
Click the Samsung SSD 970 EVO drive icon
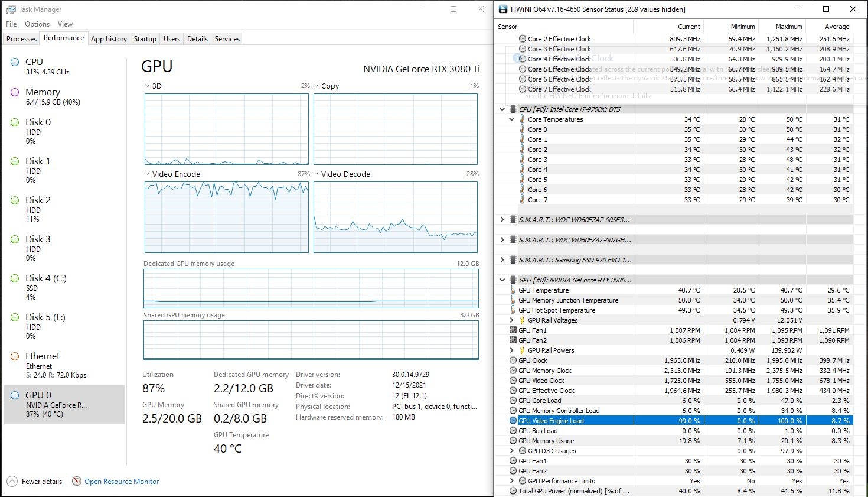coord(513,260)
